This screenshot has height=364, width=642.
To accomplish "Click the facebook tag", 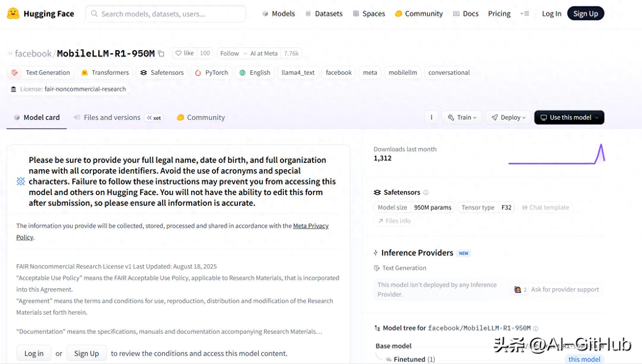I will 338,72.
